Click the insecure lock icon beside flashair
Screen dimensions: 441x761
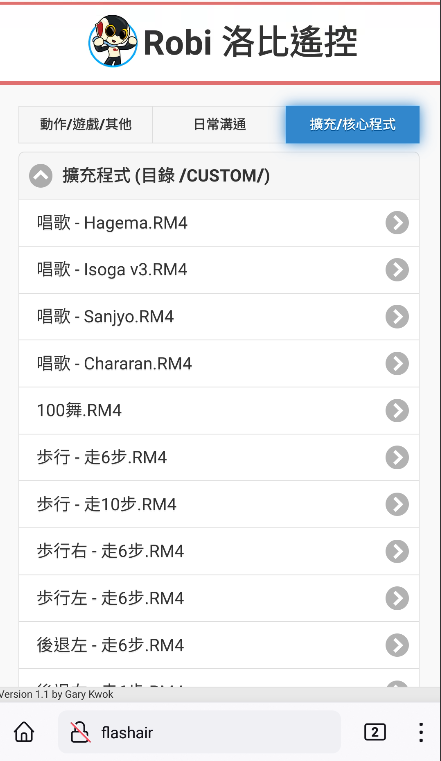[80, 732]
